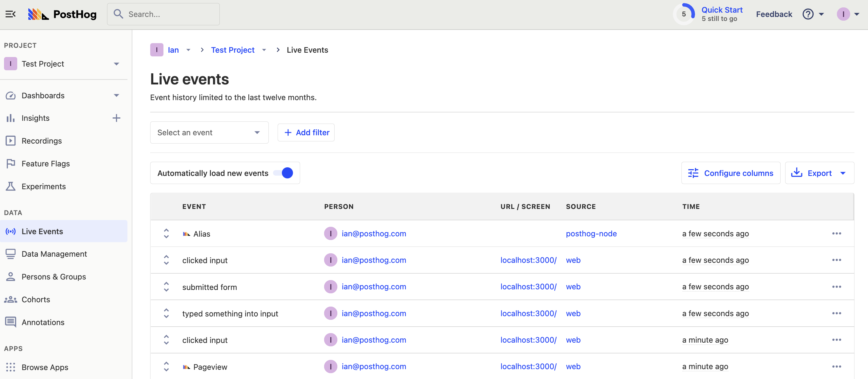Open the posthog-node source link
Viewport: 868px width, 379px height.
[591, 233]
